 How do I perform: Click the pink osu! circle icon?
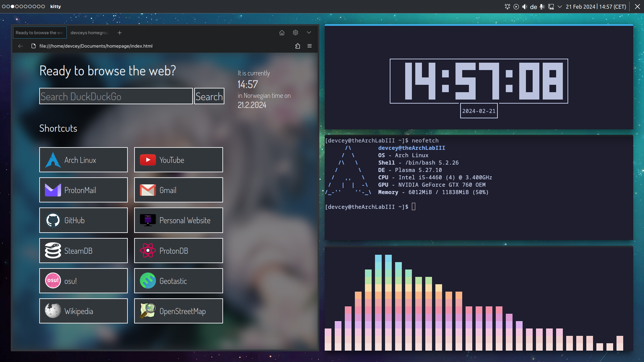(53, 281)
